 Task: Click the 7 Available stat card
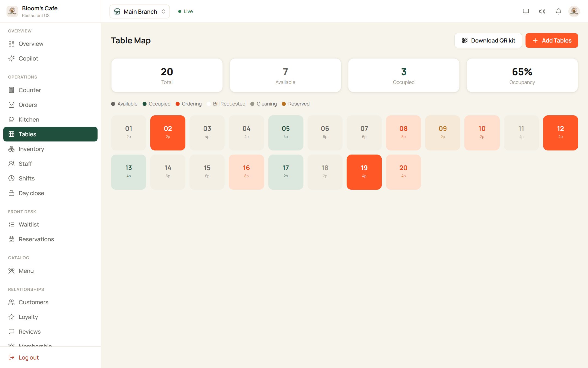tap(285, 75)
